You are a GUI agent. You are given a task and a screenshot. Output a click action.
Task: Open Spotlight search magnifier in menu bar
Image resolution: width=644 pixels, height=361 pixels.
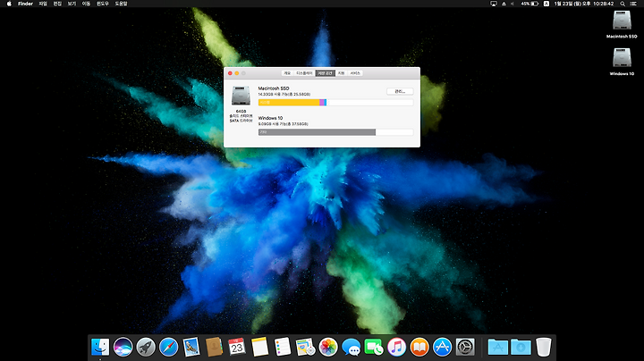coord(623,4)
